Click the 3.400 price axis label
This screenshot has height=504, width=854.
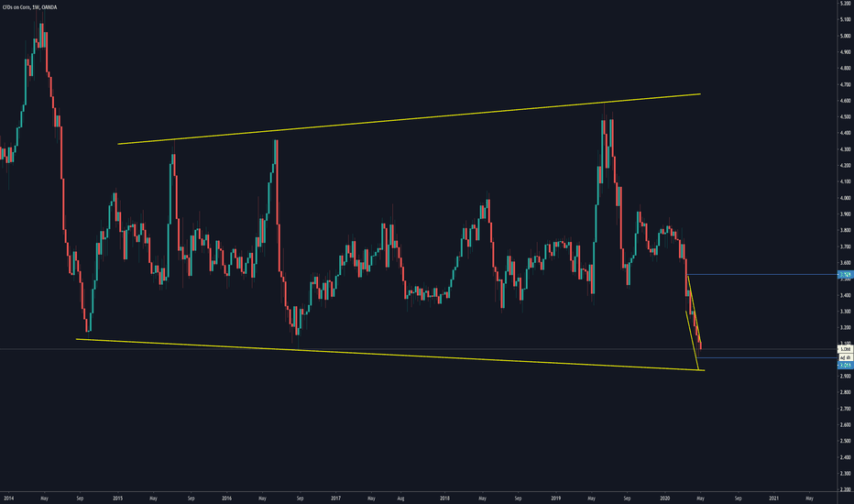[845, 295]
